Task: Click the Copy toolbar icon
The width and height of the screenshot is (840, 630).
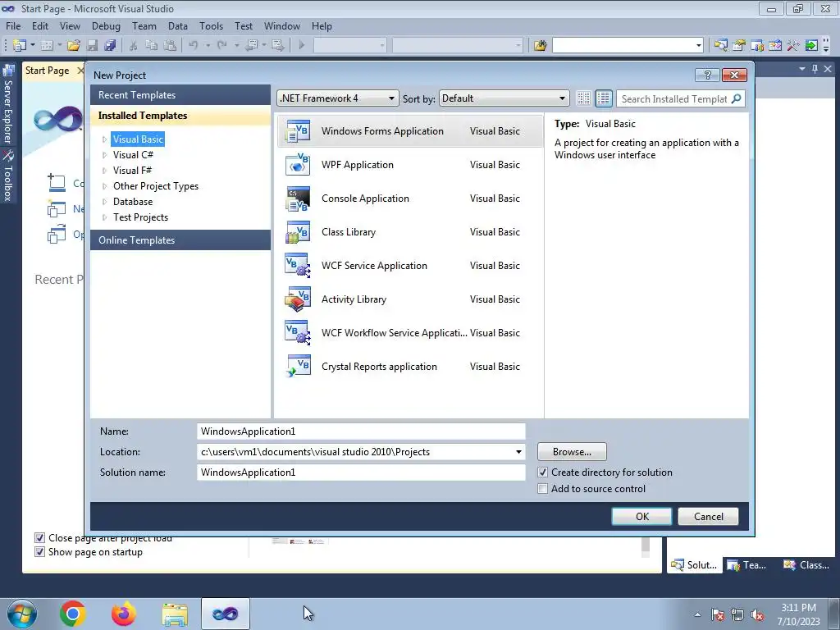Action: pos(152,46)
